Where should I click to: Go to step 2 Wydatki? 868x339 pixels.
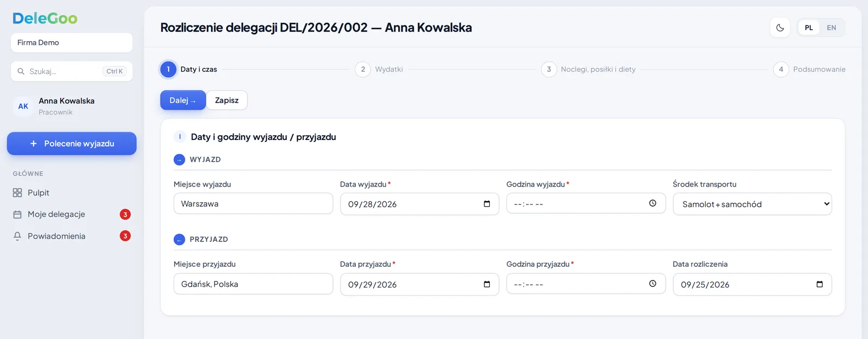coord(379,69)
